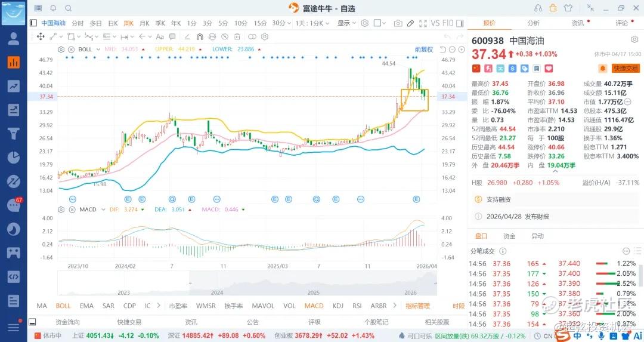Open the 1天:1分K dropdown
This screenshot has height=342, width=644.
tap(312, 23)
